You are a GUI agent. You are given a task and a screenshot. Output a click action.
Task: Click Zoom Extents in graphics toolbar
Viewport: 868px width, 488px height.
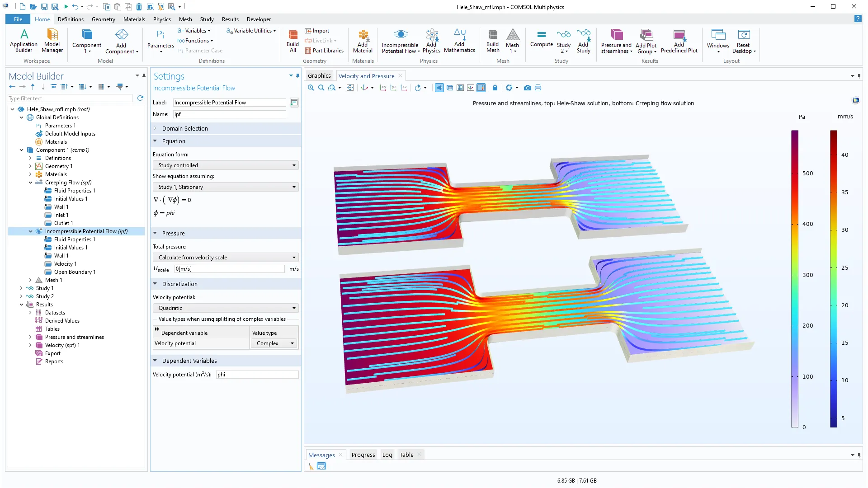tap(350, 88)
